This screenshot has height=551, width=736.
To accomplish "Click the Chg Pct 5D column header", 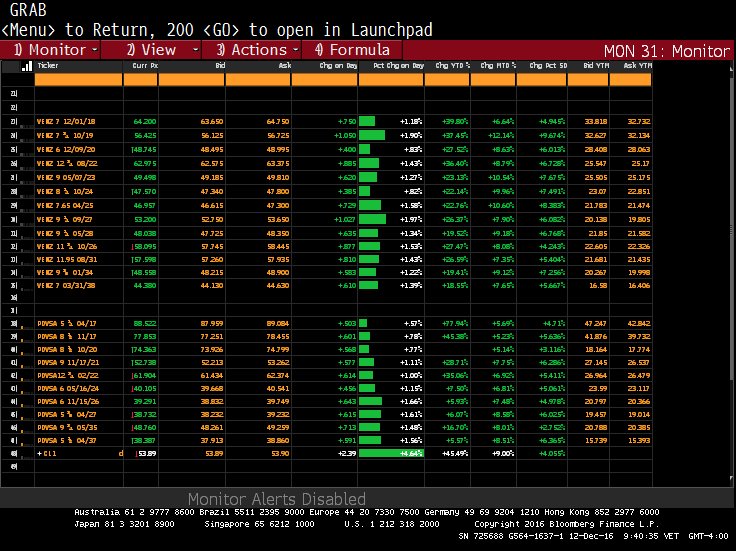I will [548, 66].
